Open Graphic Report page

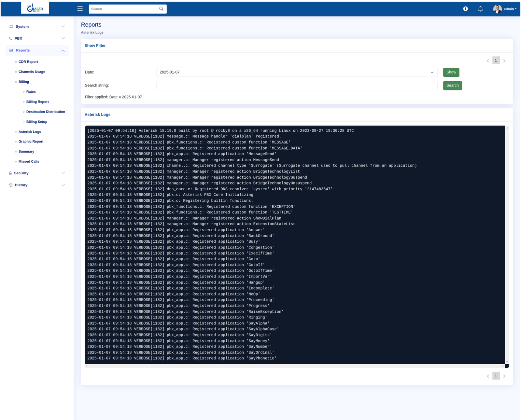(31, 142)
